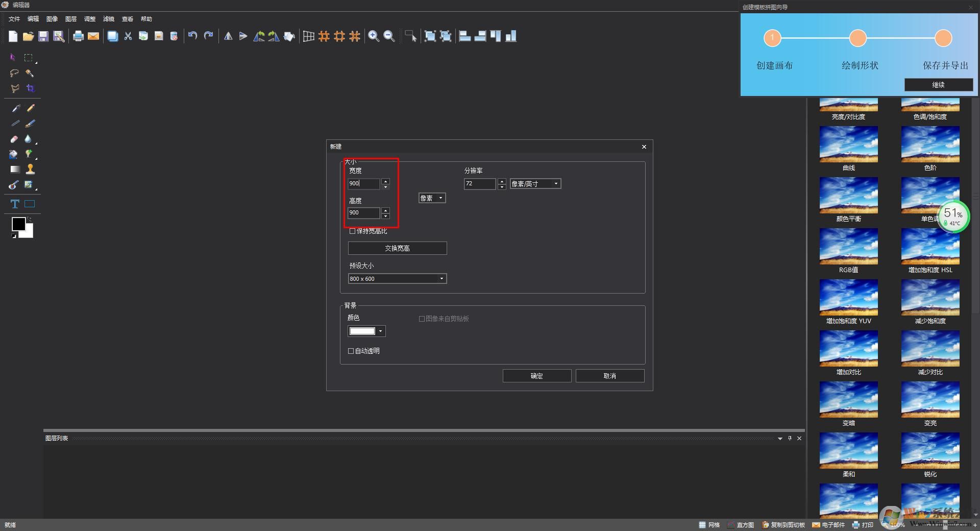Click the Undo arrow in toolbar
This screenshot has width=980, height=531.
pyautogui.click(x=192, y=36)
